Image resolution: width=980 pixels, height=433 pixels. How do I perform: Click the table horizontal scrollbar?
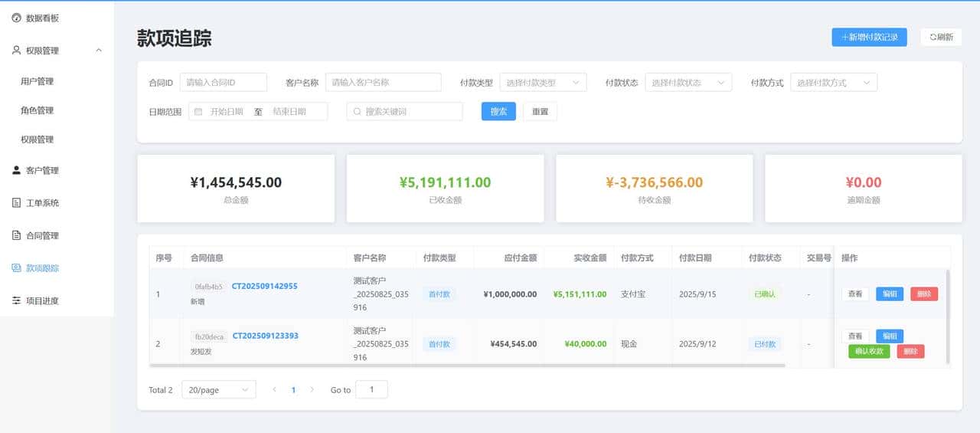tap(468, 366)
